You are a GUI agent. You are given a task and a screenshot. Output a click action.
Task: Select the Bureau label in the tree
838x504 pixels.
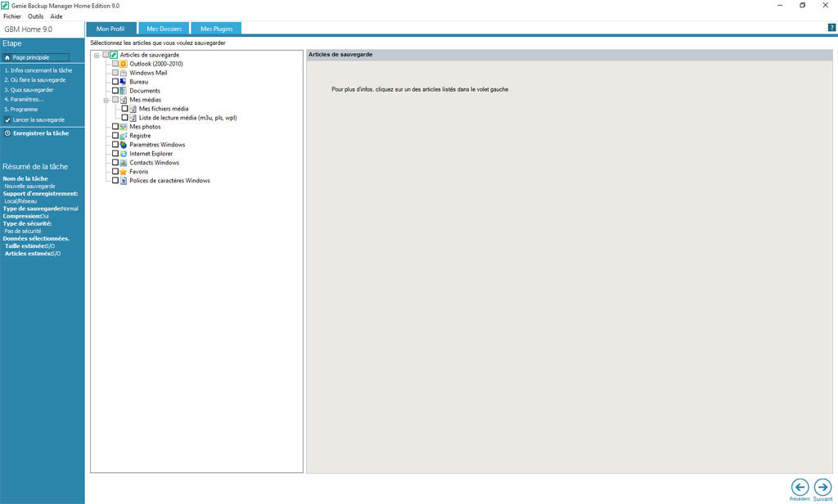(139, 82)
